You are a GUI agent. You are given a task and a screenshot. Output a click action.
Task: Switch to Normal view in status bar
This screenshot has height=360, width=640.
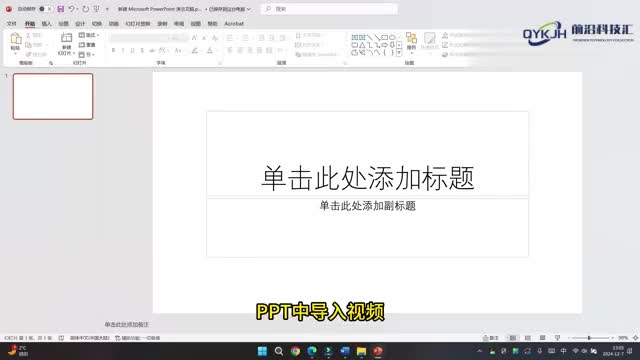513,338
